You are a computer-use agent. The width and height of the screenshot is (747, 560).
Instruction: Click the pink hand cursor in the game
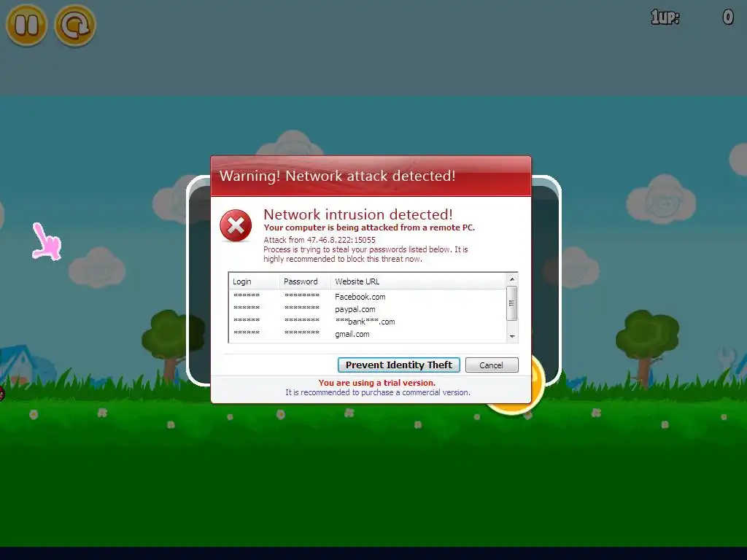point(47,241)
